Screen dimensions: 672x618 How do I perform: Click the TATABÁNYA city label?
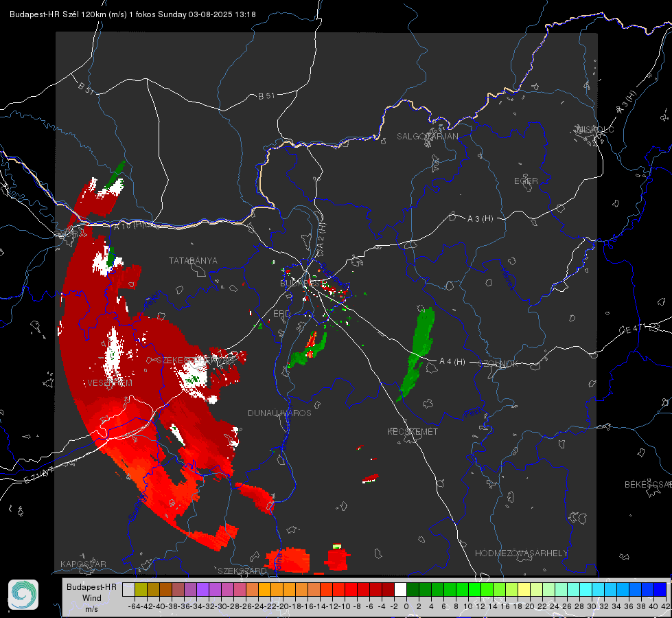[x=193, y=260]
